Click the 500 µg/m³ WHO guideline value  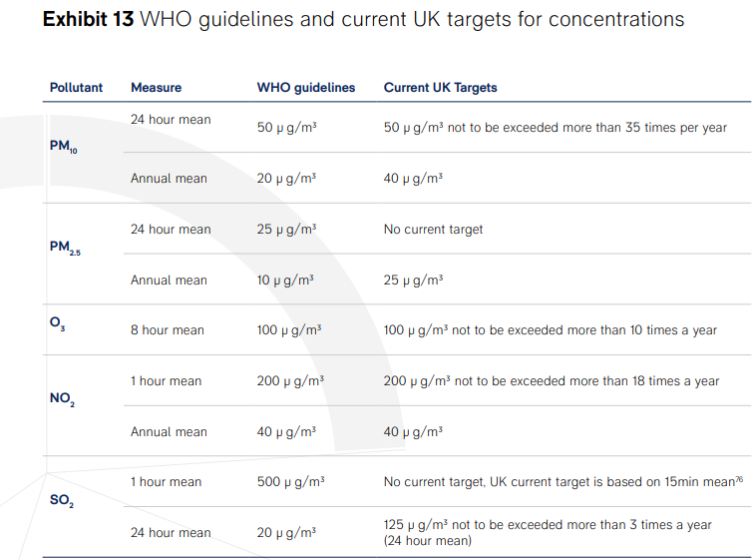click(x=291, y=482)
